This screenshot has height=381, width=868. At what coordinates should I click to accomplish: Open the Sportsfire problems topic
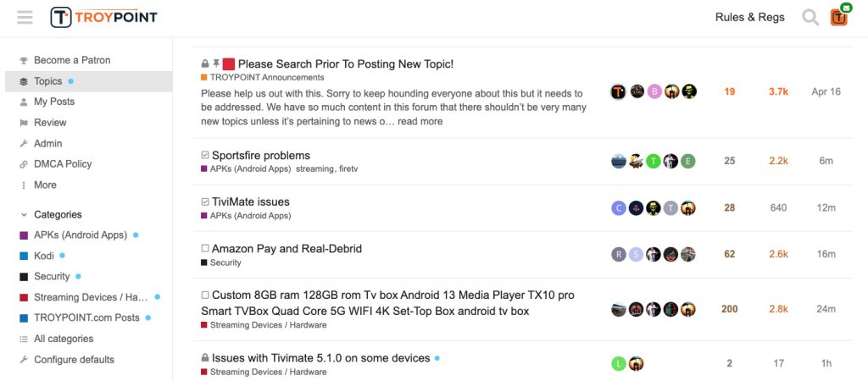(x=261, y=156)
